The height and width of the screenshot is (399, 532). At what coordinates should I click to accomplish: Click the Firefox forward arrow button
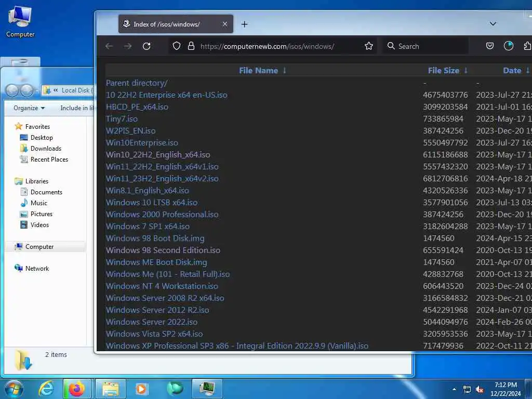pyautogui.click(x=128, y=46)
